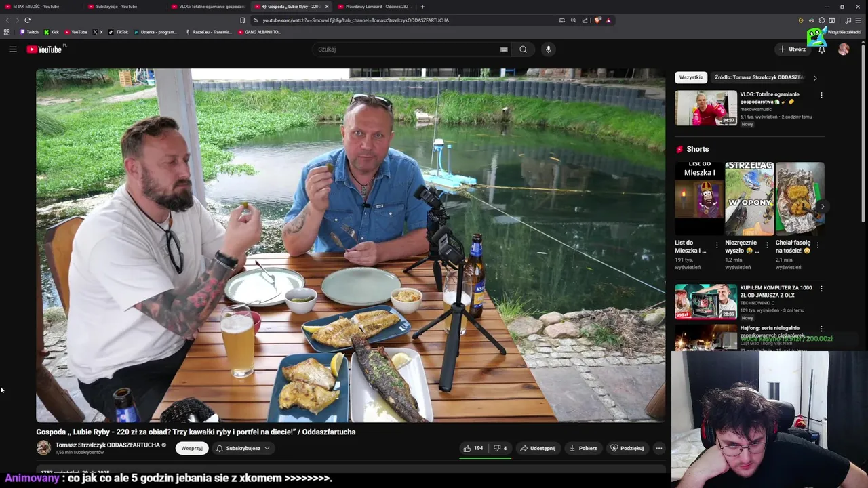Expand the Subskrybujesz subscription dropdown
The width and height of the screenshot is (868, 488).
pyautogui.click(x=243, y=448)
